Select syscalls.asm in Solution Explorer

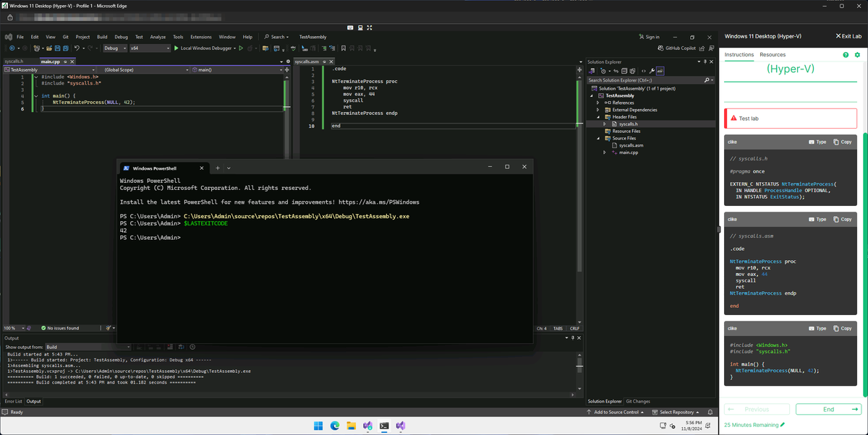(631, 145)
